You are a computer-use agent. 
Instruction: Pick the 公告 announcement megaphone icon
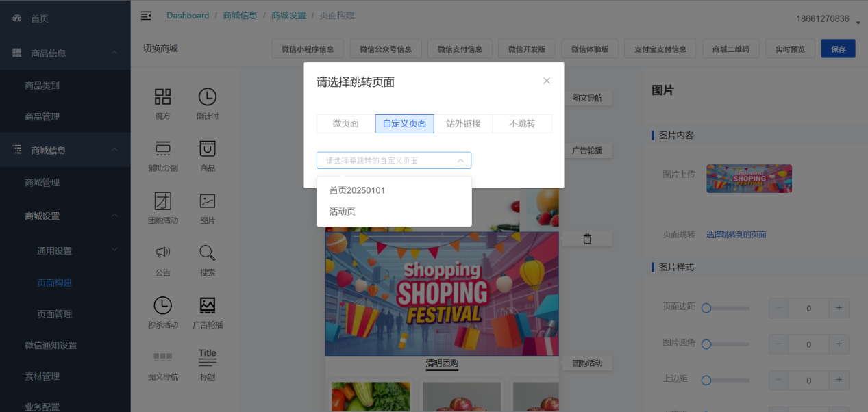(x=163, y=253)
